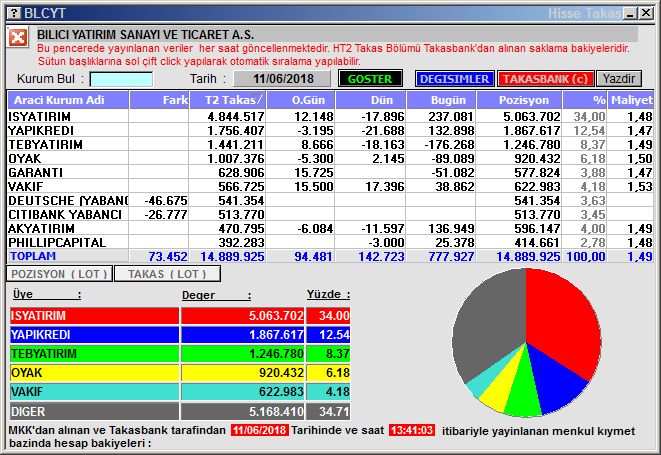Select the VAKIF table row
Image resolution: width=661 pixels, height=455 pixels.
pos(330,186)
